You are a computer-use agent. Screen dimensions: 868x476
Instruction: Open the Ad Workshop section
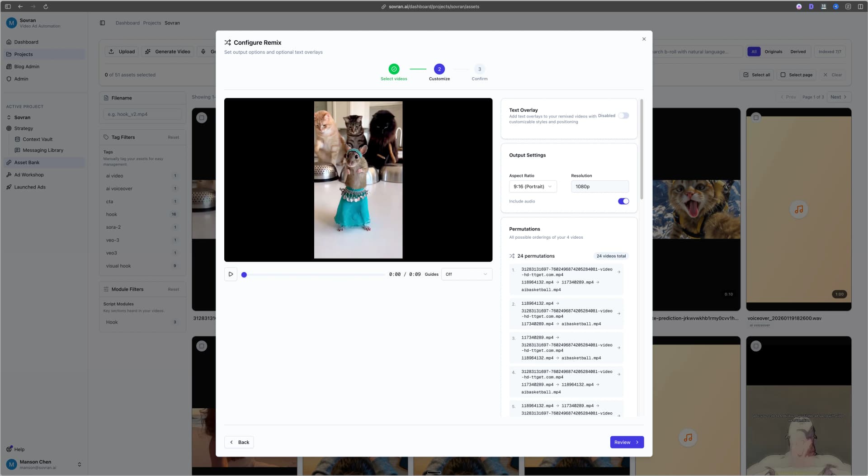click(x=28, y=174)
